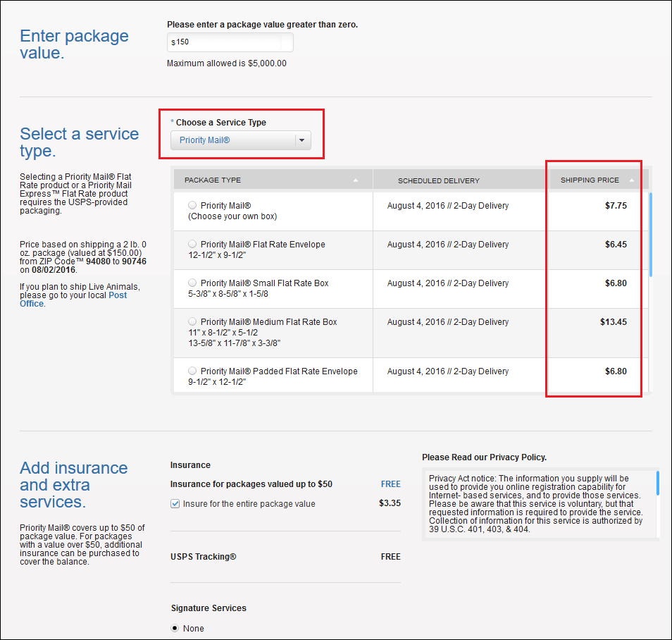Click 'Maximum allowed is $5,000.00' text
The width and height of the screenshot is (672, 640).
pyautogui.click(x=227, y=63)
